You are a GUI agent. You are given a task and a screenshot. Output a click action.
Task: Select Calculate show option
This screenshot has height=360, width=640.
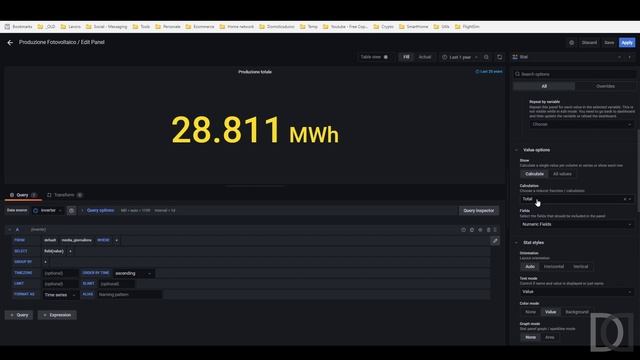[534, 174]
